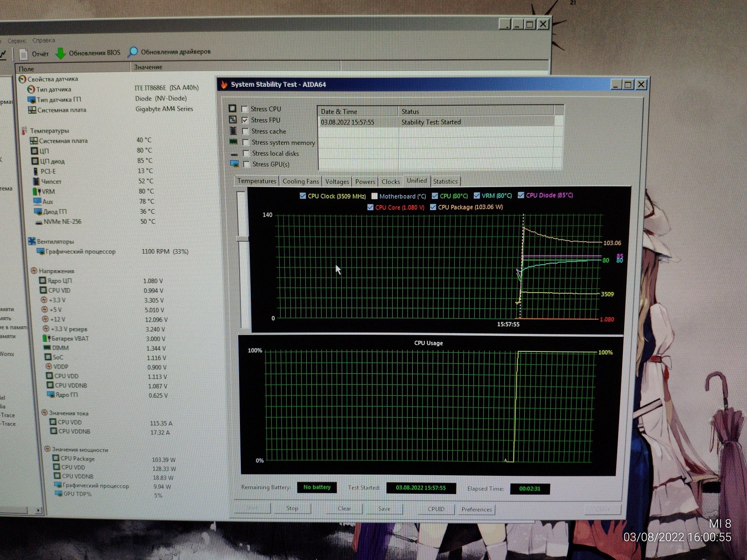Screen dimensions: 747x560
Task: Click the Status column header in the log
Action: pyautogui.click(x=476, y=112)
